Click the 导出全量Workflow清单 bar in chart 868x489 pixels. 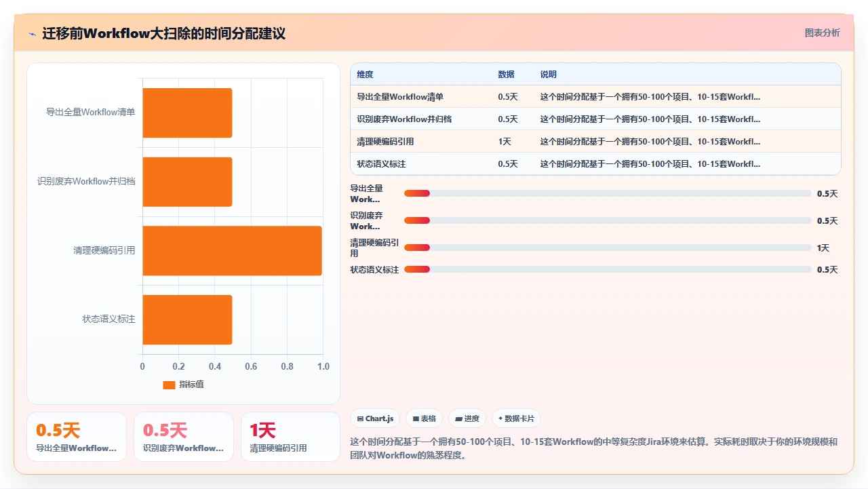pyautogui.click(x=187, y=113)
